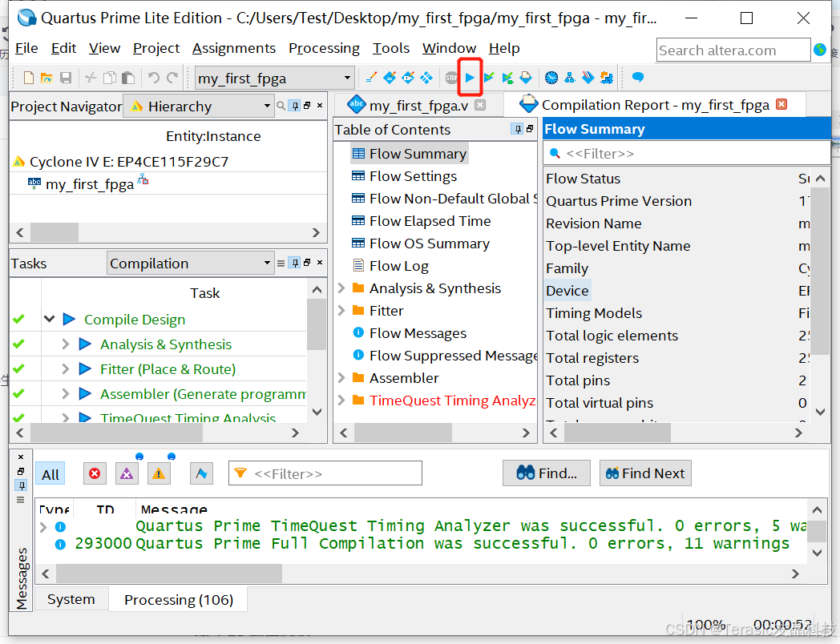Toggle the Tasks panel pin button
Image resolution: width=840 pixels, height=644 pixels.
tap(295, 263)
